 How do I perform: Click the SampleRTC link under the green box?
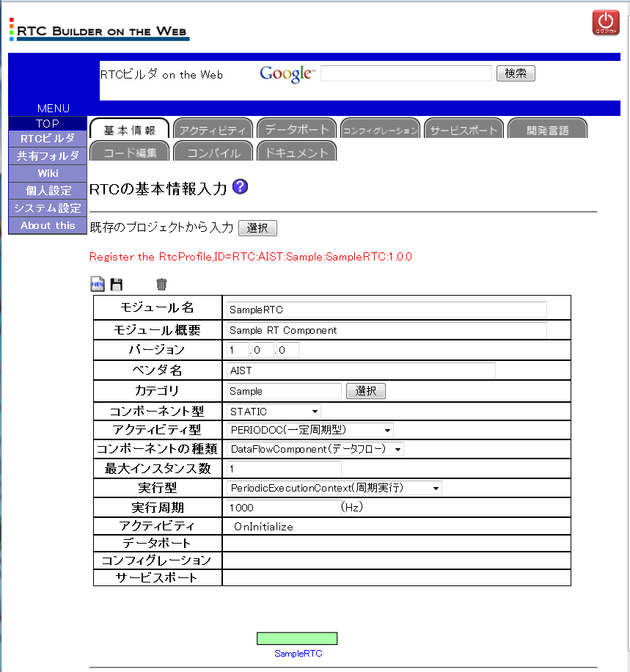pos(298,654)
